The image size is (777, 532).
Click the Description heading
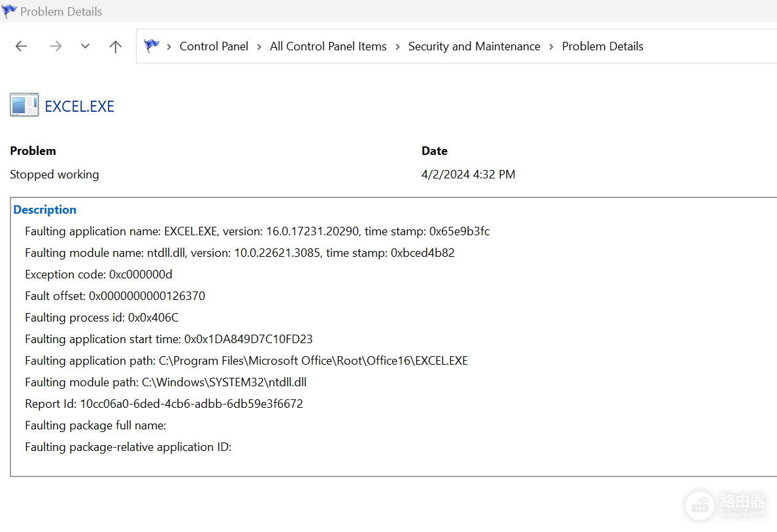[44, 210]
